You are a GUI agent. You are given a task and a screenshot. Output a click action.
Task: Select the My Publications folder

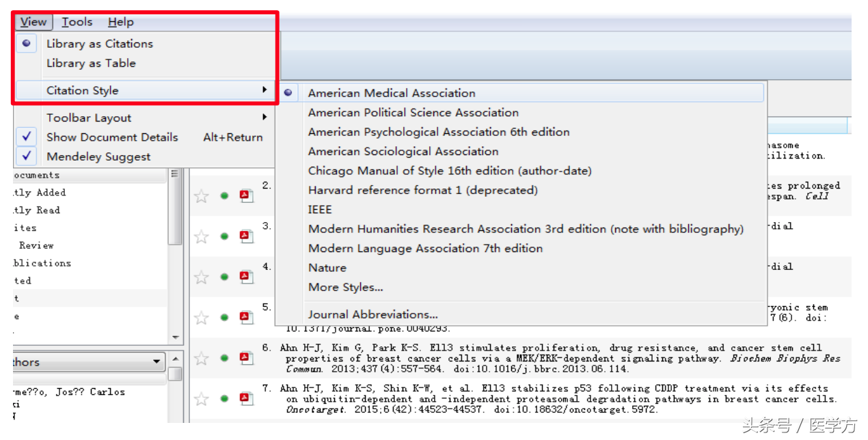(42, 263)
